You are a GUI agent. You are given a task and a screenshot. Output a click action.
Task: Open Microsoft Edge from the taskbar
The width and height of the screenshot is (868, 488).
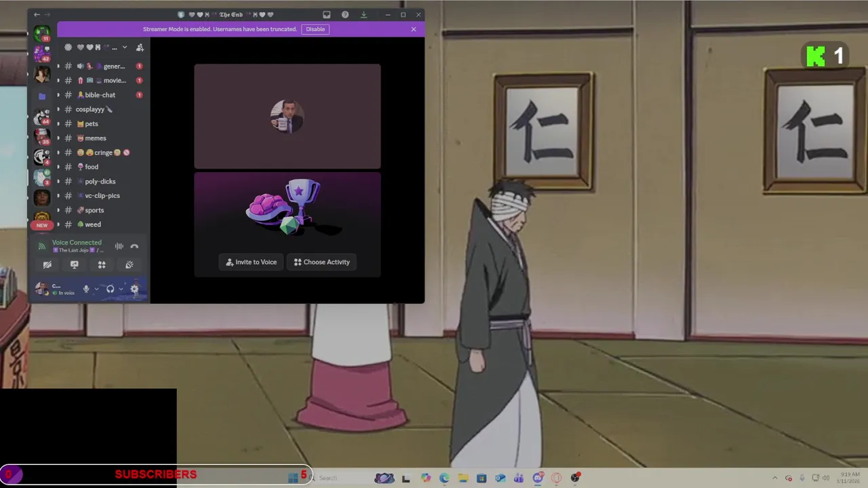tap(444, 478)
